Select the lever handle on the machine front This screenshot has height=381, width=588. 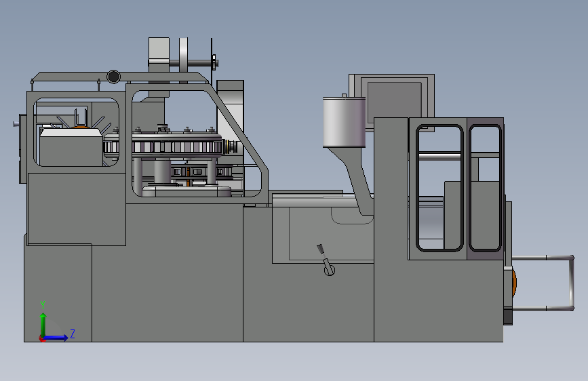(326, 260)
